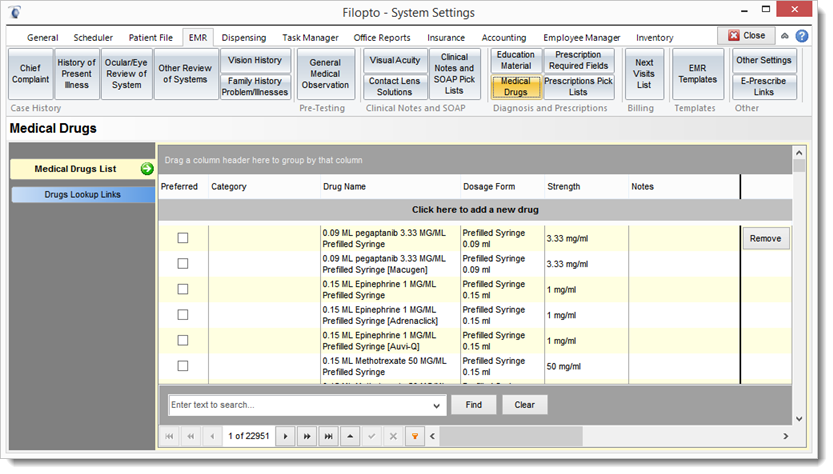Go to previous record navigator button
833x474 pixels.
click(x=212, y=436)
